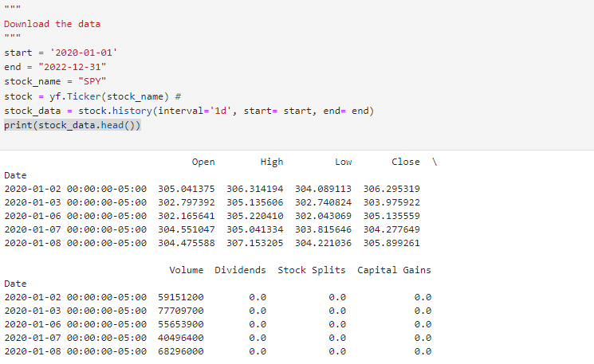Click the Capital Gains column header

pos(394,270)
